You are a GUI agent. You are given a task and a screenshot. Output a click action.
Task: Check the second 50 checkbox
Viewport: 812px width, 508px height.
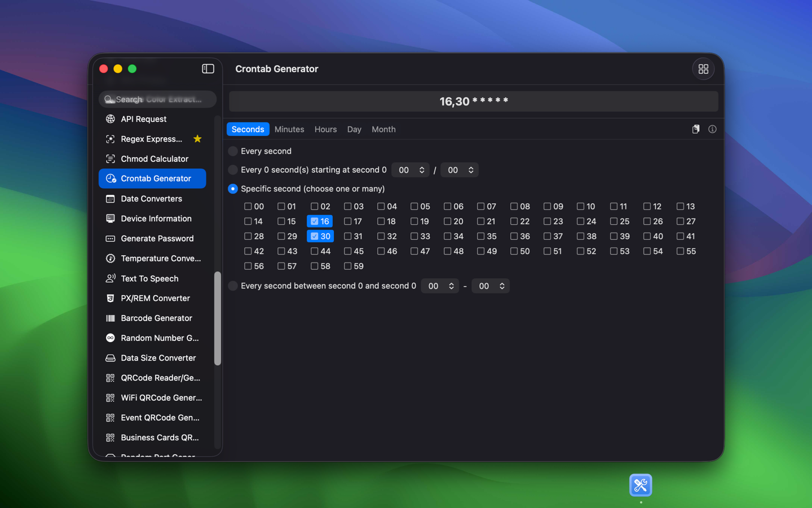[x=514, y=251]
